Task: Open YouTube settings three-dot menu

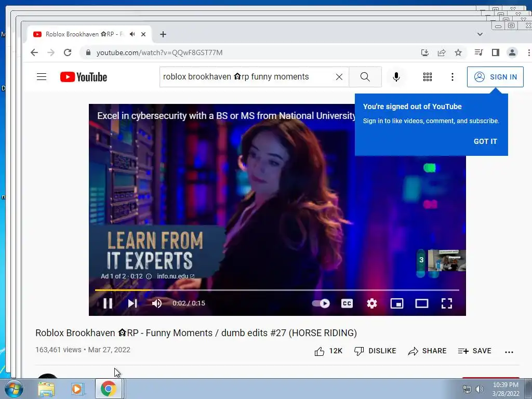Action: [x=453, y=77]
